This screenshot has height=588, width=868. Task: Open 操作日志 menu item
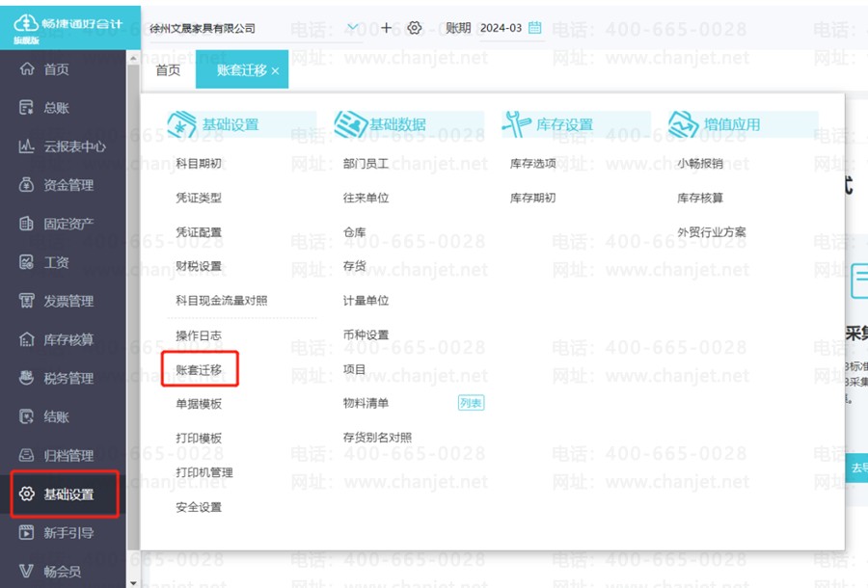(199, 335)
